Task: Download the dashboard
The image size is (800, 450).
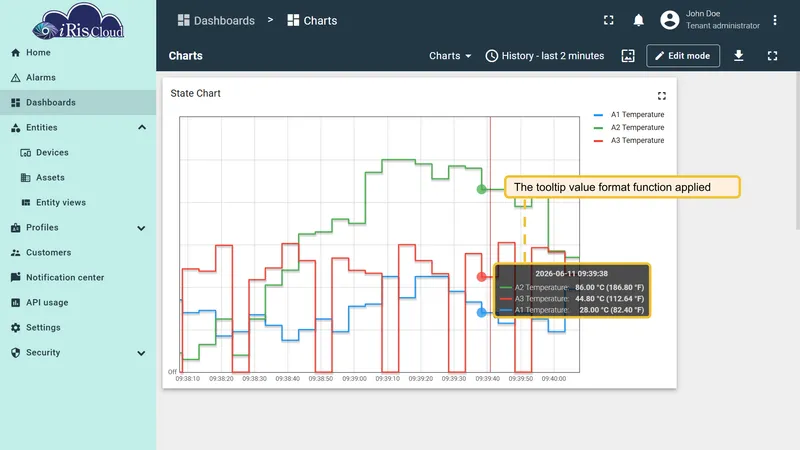Action: [738, 56]
